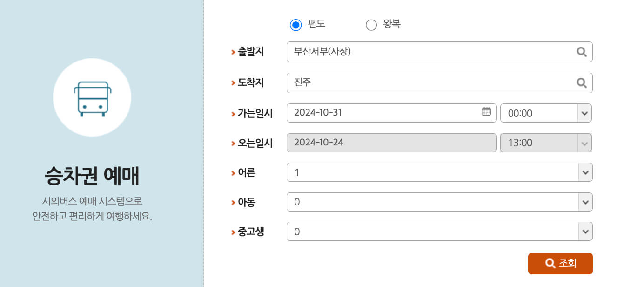Select the 왕복 round-trip radio button
This screenshot has width=644, height=287.
click(371, 25)
